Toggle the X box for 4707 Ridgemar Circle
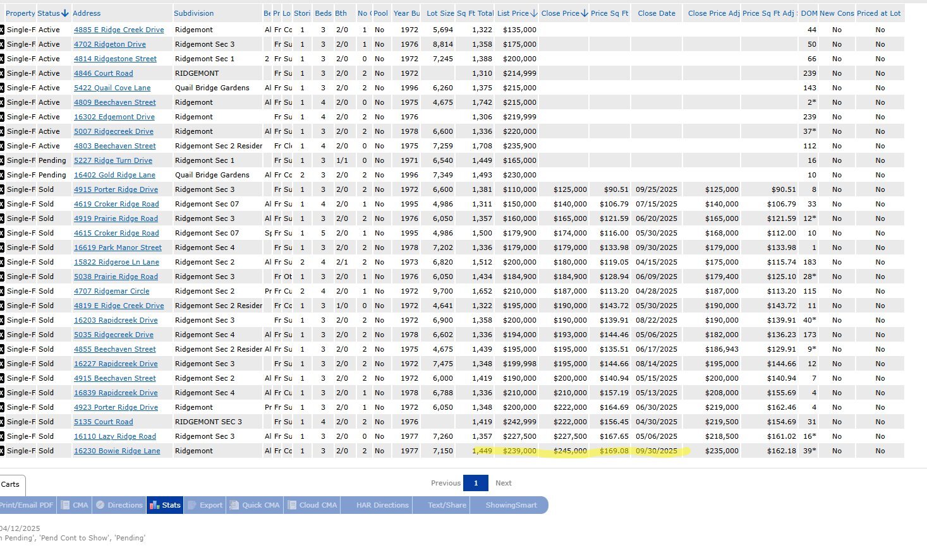 pos(2,291)
